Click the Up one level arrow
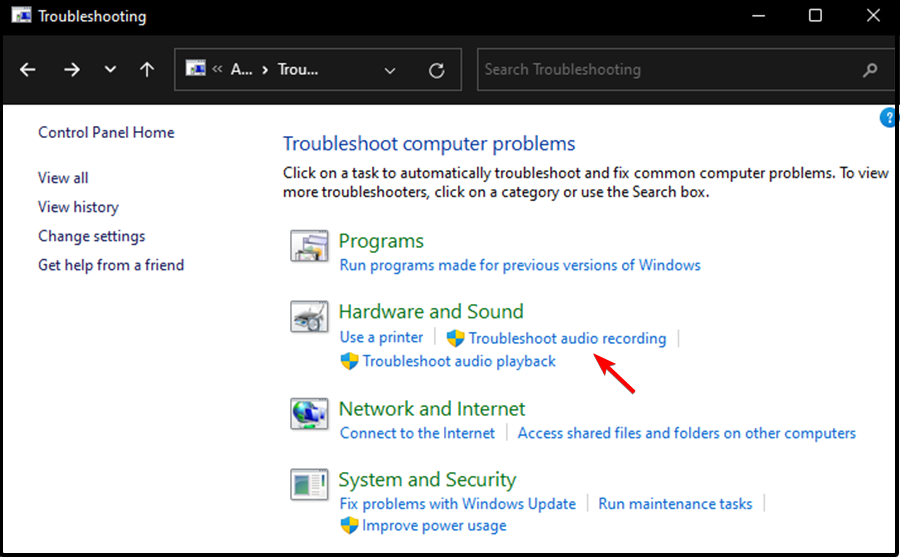Image resolution: width=900 pixels, height=557 pixels. 147,70
